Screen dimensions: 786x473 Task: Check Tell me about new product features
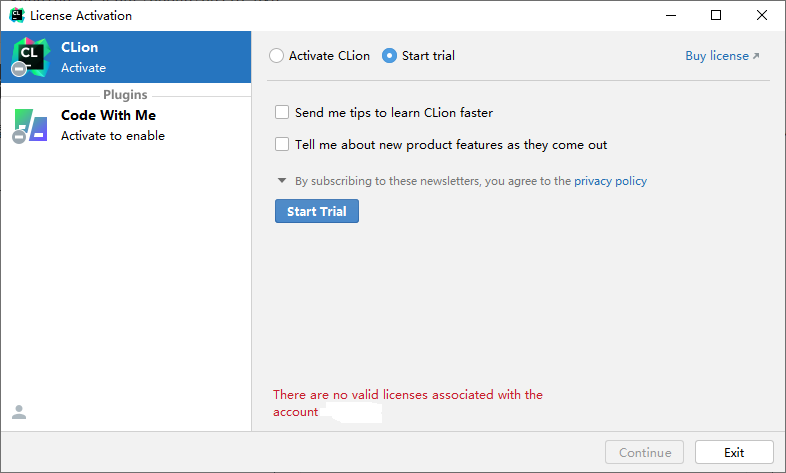[x=282, y=144]
